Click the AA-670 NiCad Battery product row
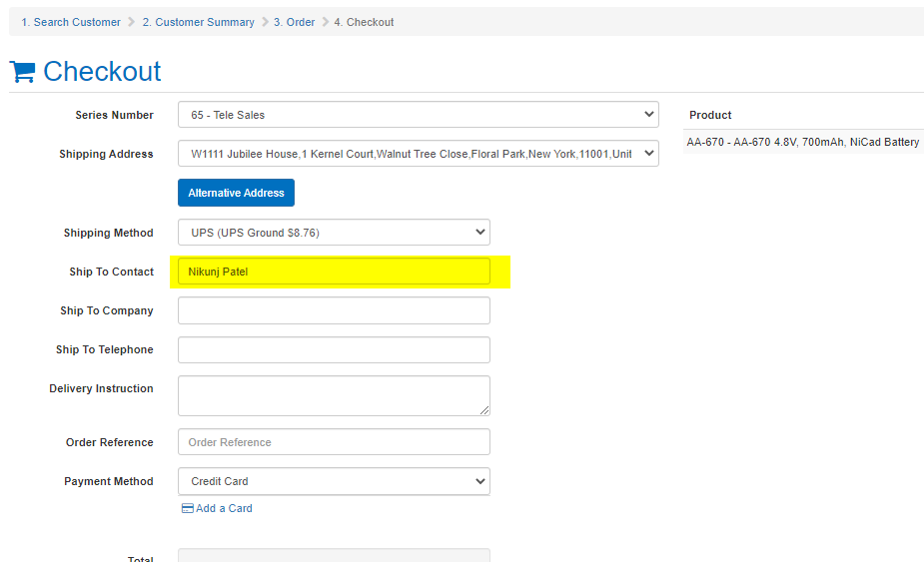The height and width of the screenshot is (562, 924). coord(803,142)
